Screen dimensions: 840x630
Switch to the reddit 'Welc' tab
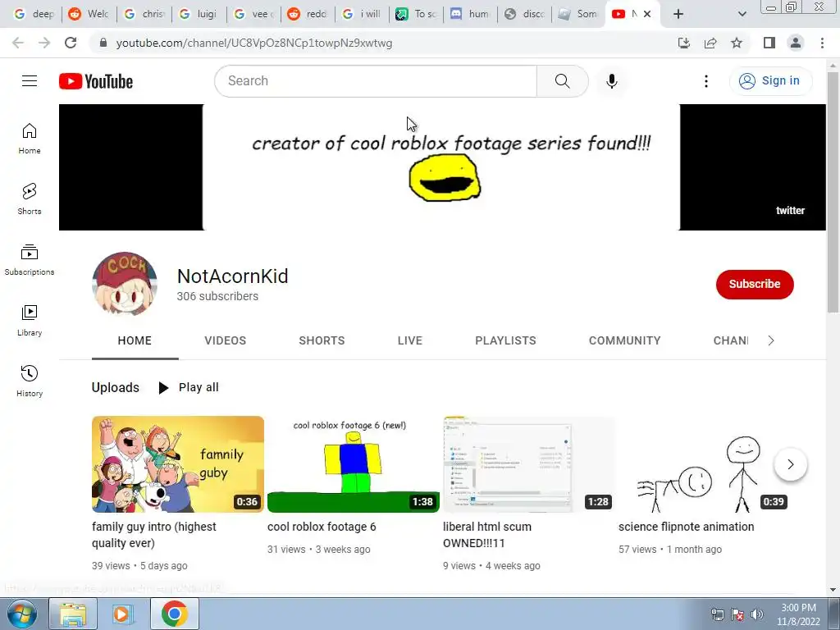coord(89,14)
